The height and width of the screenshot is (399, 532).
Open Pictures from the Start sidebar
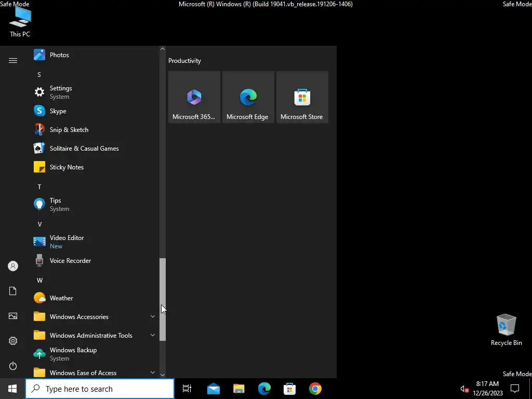click(x=13, y=316)
